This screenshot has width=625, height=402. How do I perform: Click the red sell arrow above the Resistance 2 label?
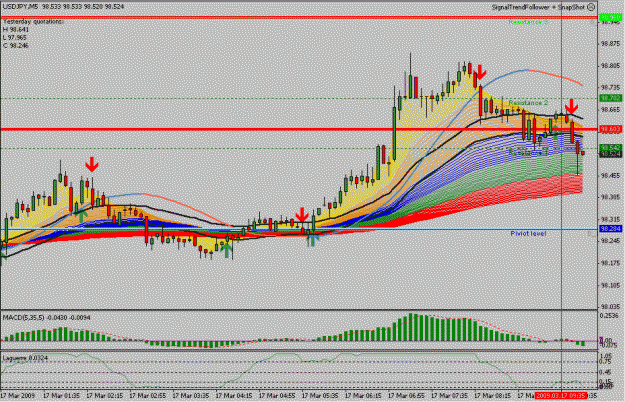pyautogui.click(x=572, y=106)
